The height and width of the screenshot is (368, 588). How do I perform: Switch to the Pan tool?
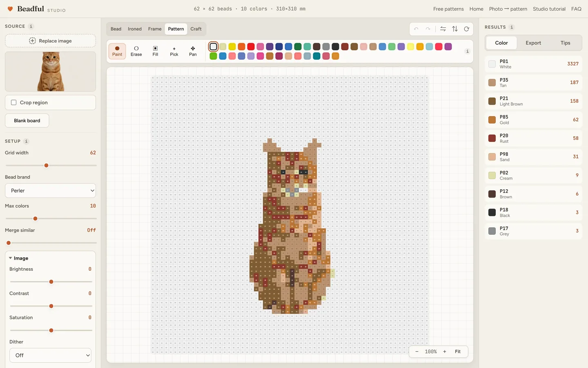click(x=193, y=51)
